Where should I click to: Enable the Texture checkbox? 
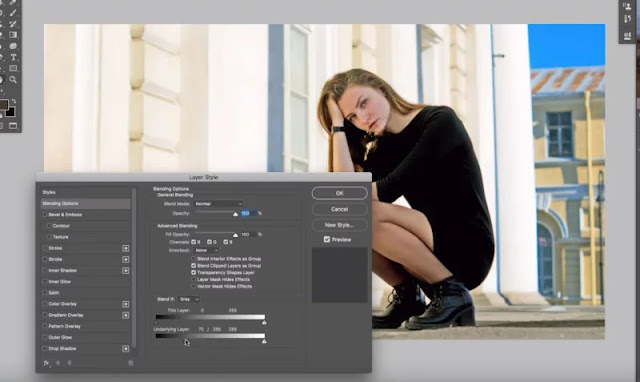pos(49,237)
